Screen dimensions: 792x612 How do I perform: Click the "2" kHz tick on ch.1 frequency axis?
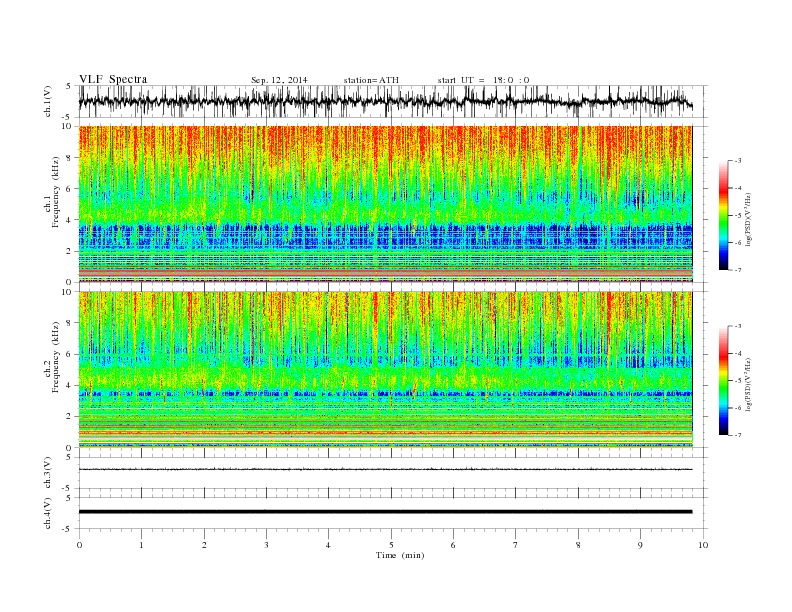70,251
